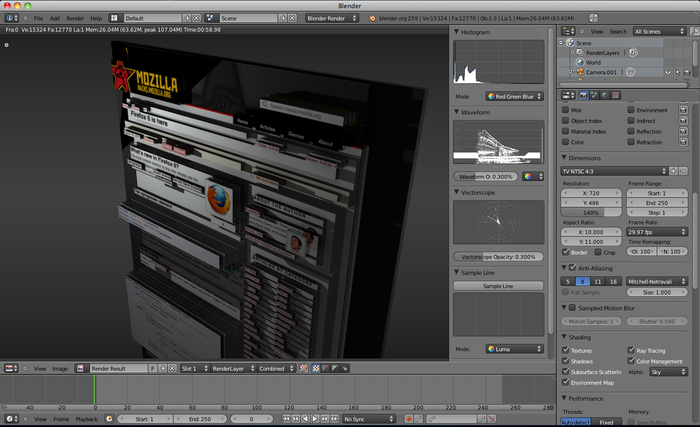Open the Add menu
Viewport: 700px width, 427px height.
tap(54, 18)
